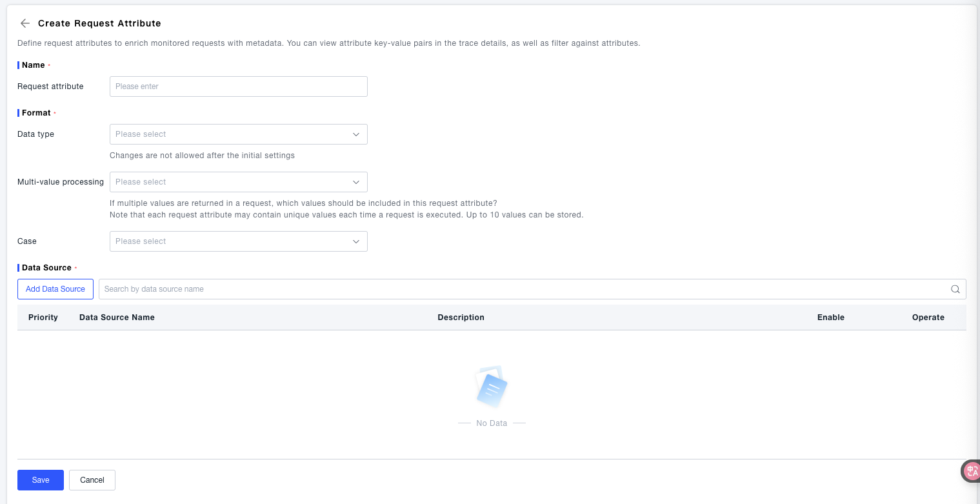Save the request attribute
980x504 pixels.
[x=41, y=480]
